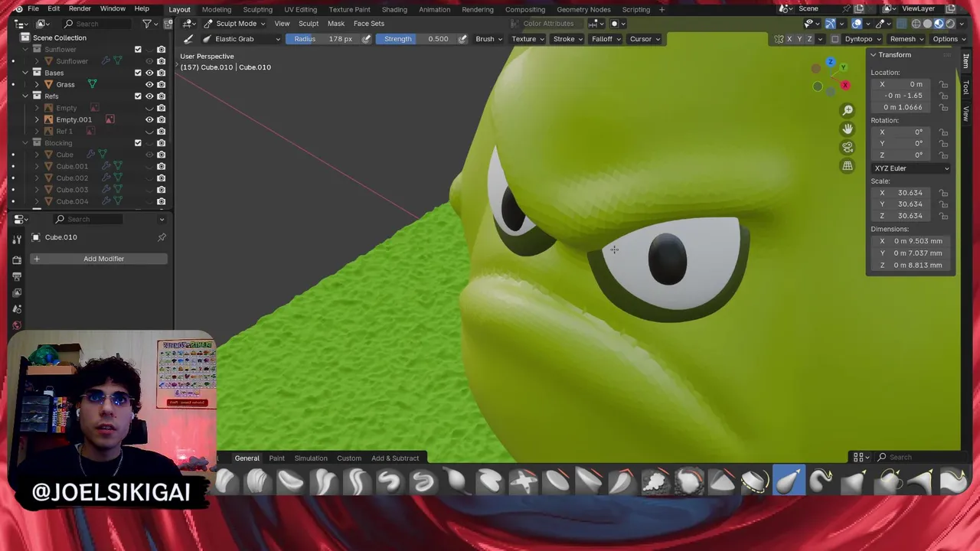The width and height of the screenshot is (980, 551).
Task: Open the Options dropdown
Action: coord(949,39)
